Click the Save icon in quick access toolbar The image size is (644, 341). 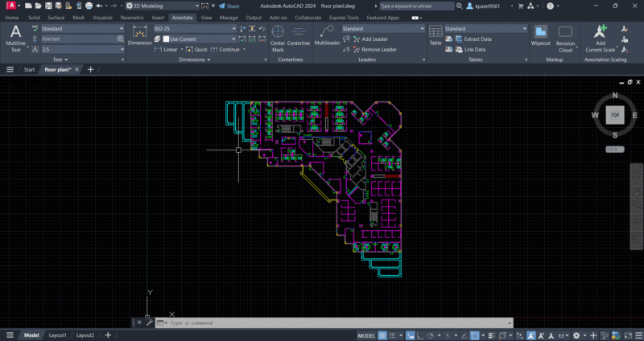[x=48, y=6]
